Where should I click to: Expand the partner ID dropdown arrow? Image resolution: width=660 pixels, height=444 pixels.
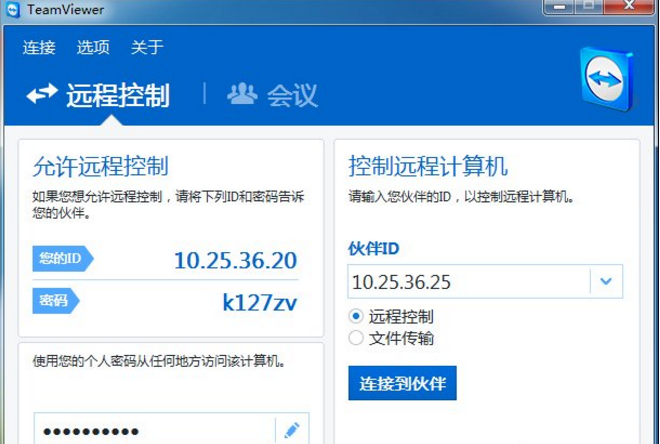click(x=606, y=281)
